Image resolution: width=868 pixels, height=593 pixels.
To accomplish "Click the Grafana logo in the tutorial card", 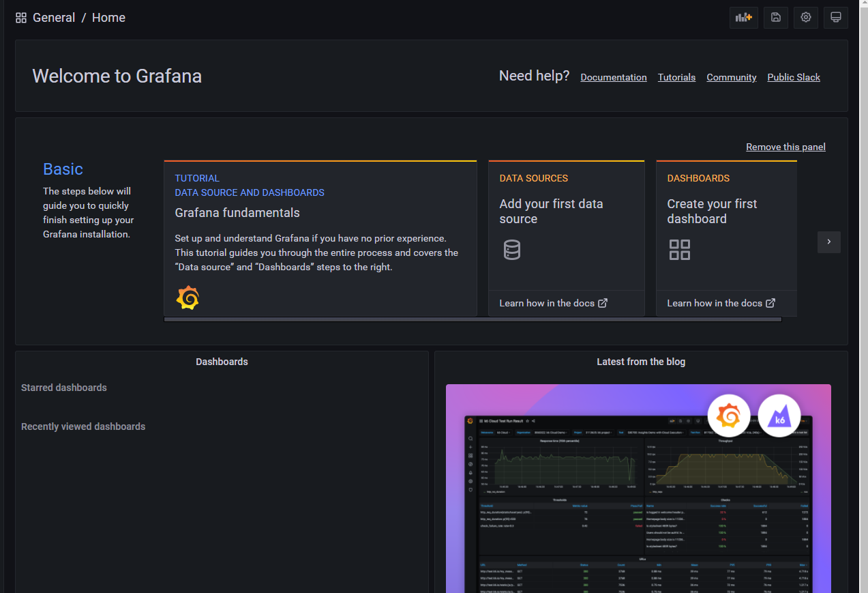I will coord(188,298).
